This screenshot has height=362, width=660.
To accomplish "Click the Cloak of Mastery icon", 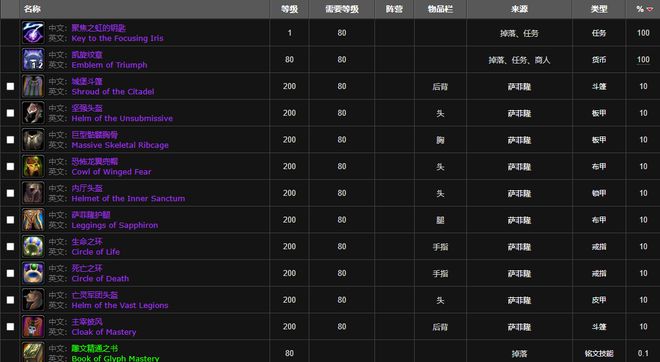I will (33, 327).
